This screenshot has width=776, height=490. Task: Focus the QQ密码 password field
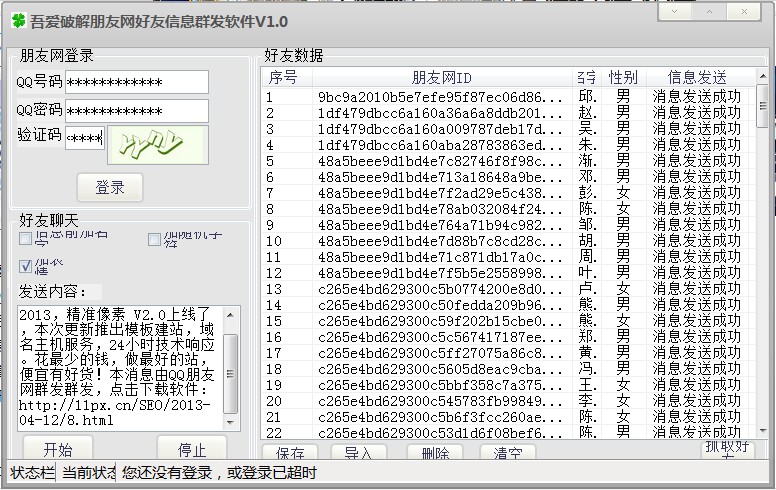pyautogui.click(x=137, y=111)
